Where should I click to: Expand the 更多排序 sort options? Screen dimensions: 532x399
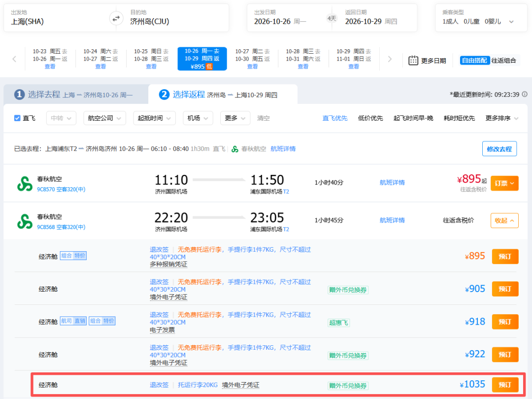(502, 118)
